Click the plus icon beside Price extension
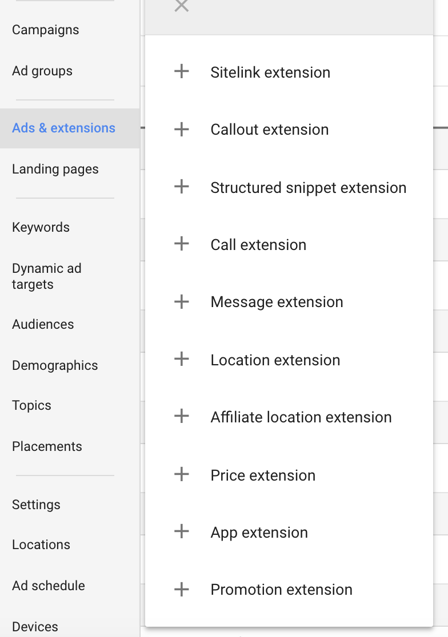 (x=182, y=474)
